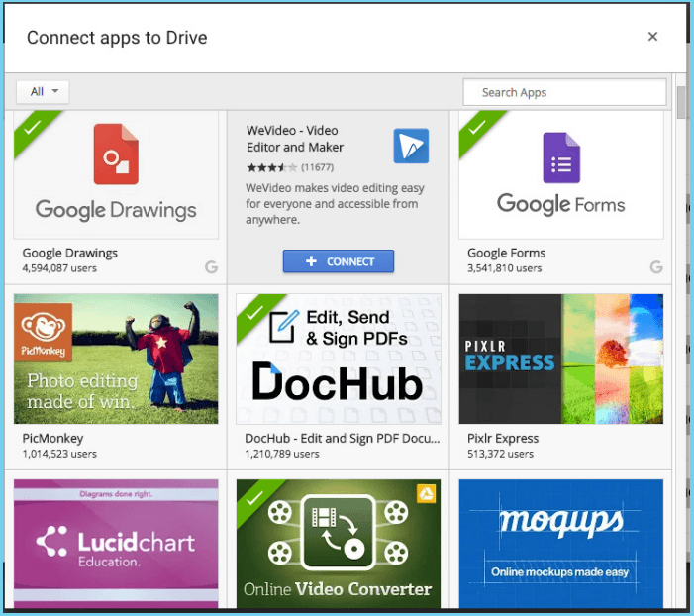Open the Online Video Converter thumbnail
Screen dimensions: 694x616
339,544
